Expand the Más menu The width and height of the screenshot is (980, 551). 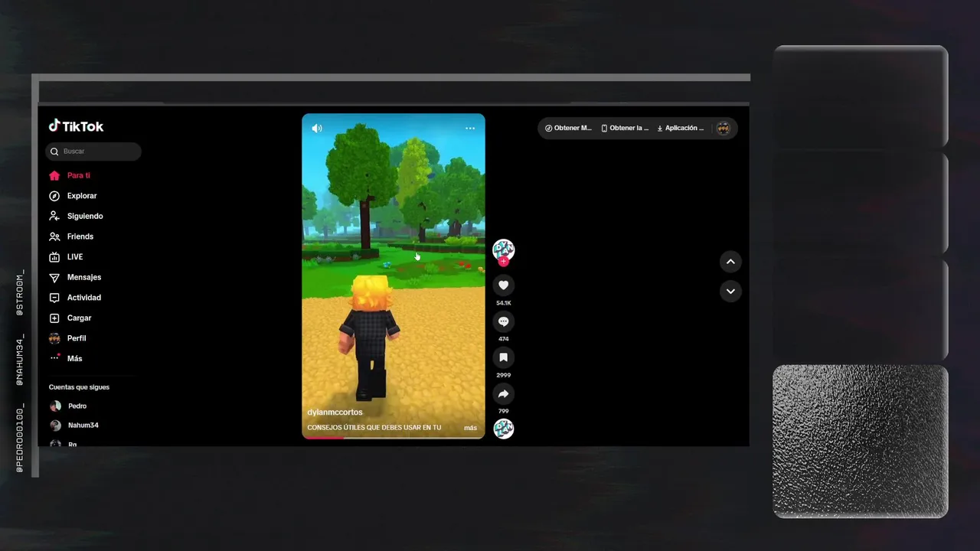click(x=74, y=358)
